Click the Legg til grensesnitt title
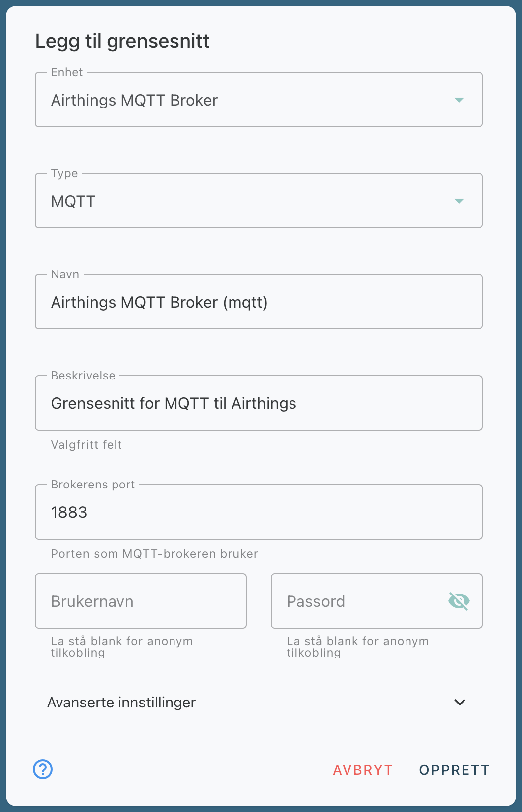The image size is (522, 812). pyautogui.click(x=122, y=41)
